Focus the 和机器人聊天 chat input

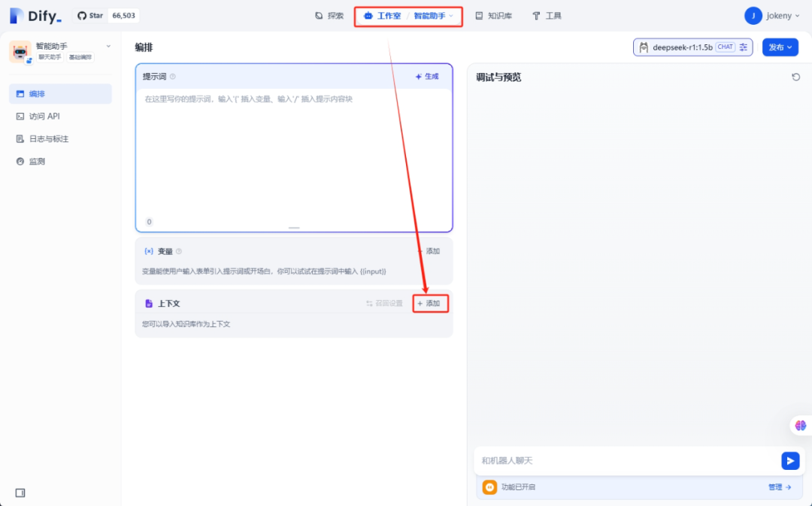626,460
